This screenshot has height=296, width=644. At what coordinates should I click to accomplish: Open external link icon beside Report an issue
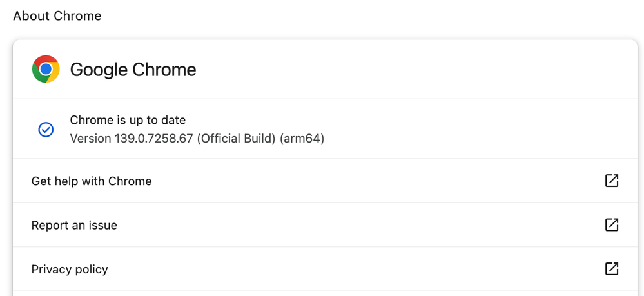(x=612, y=225)
